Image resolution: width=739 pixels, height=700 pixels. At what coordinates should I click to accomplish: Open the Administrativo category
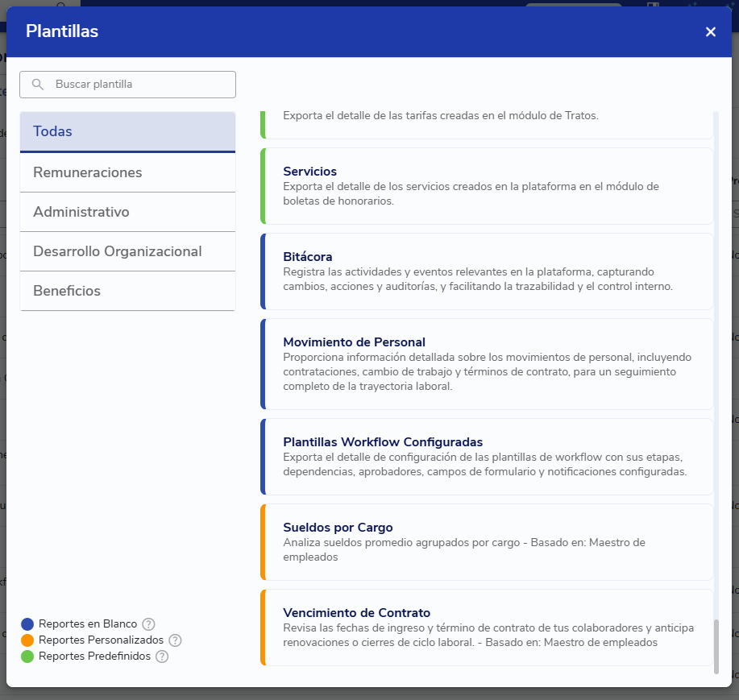[x=127, y=212]
